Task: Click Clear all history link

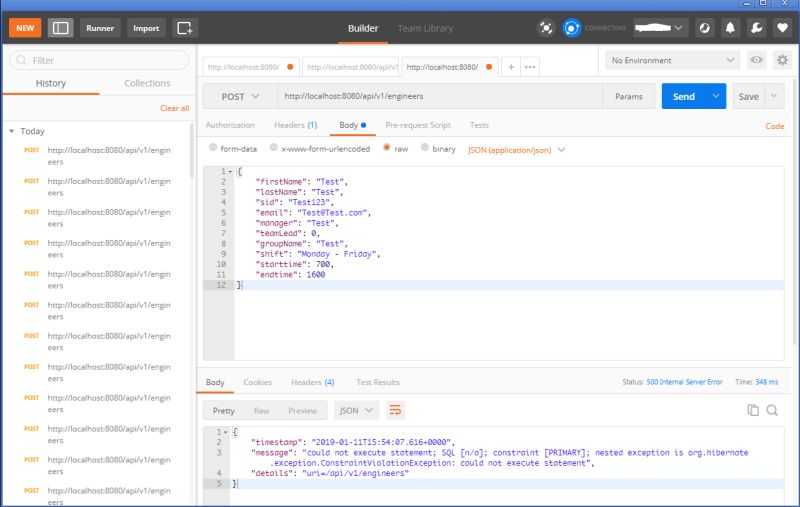Action: (174, 108)
